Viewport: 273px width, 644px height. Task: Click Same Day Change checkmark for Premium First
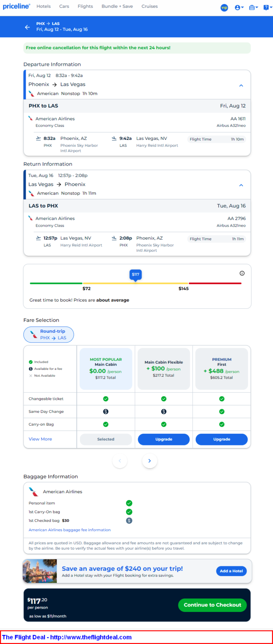pos(222,412)
